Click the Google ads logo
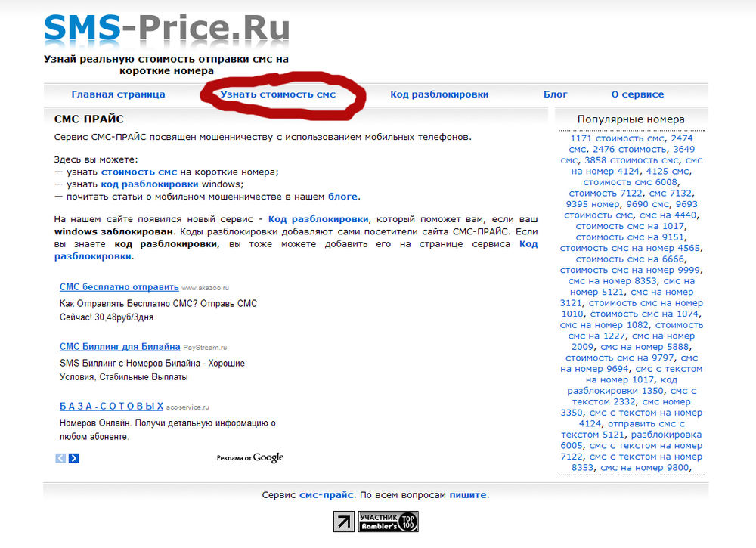 point(268,457)
